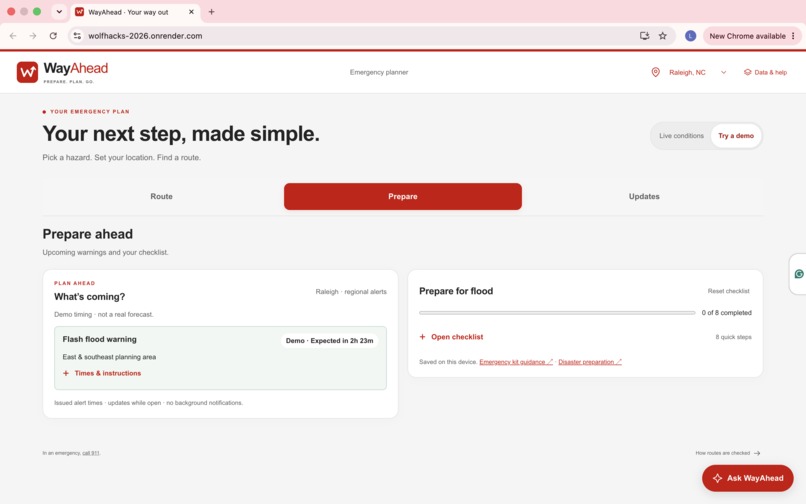Click the 8 quick steps label
The height and width of the screenshot is (504, 806).
734,337
